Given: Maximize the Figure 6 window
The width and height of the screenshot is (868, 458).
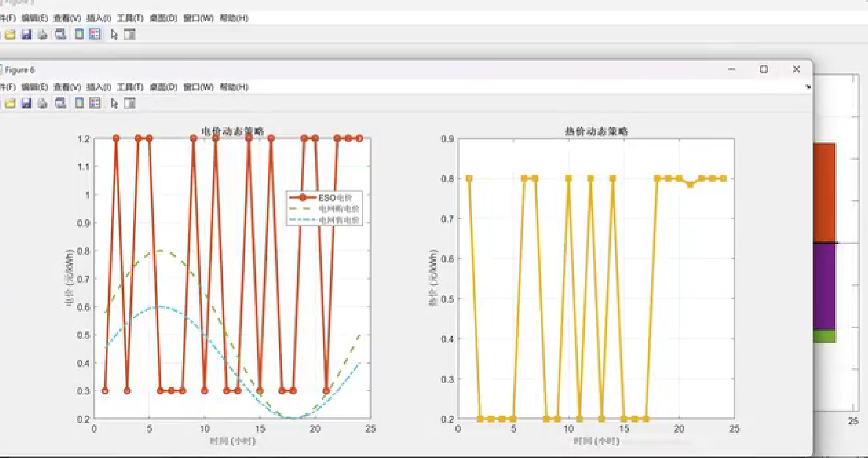Looking at the screenshot, I should (x=763, y=69).
